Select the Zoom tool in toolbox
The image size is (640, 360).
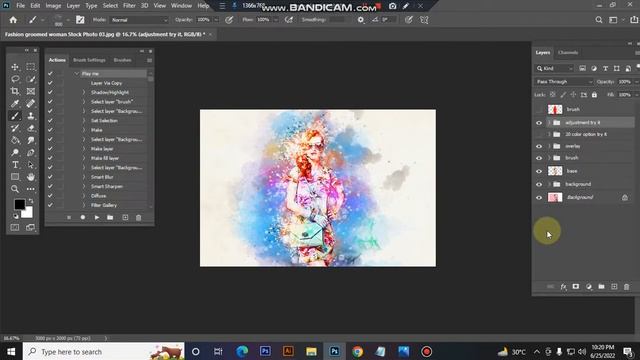[x=15, y=189]
